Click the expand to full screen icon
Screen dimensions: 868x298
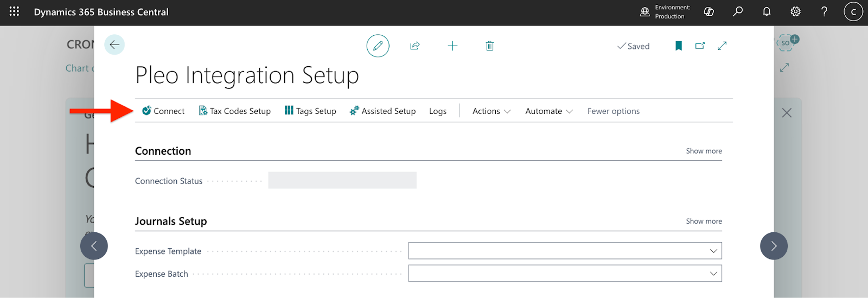coord(722,46)
